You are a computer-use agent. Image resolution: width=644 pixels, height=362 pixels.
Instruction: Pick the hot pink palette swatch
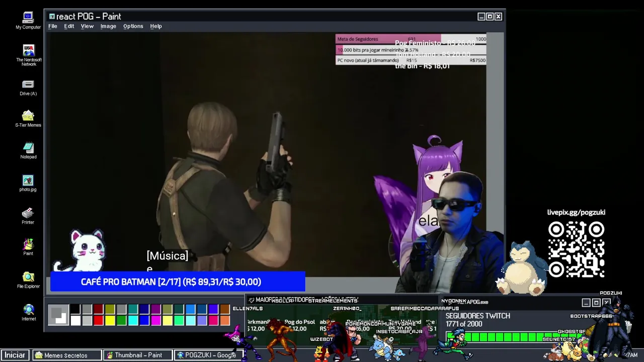(x=213, y=320)
